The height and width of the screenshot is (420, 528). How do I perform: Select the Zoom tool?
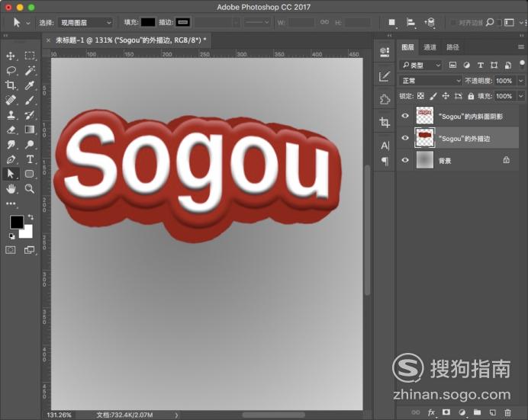tap(30, 188)
